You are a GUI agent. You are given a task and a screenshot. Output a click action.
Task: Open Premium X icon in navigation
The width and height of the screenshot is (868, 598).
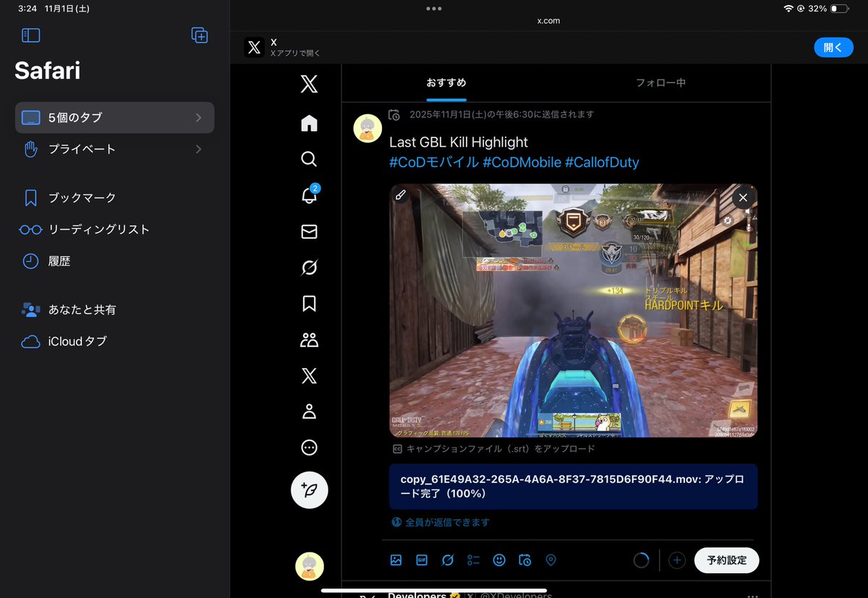point(309,376)
